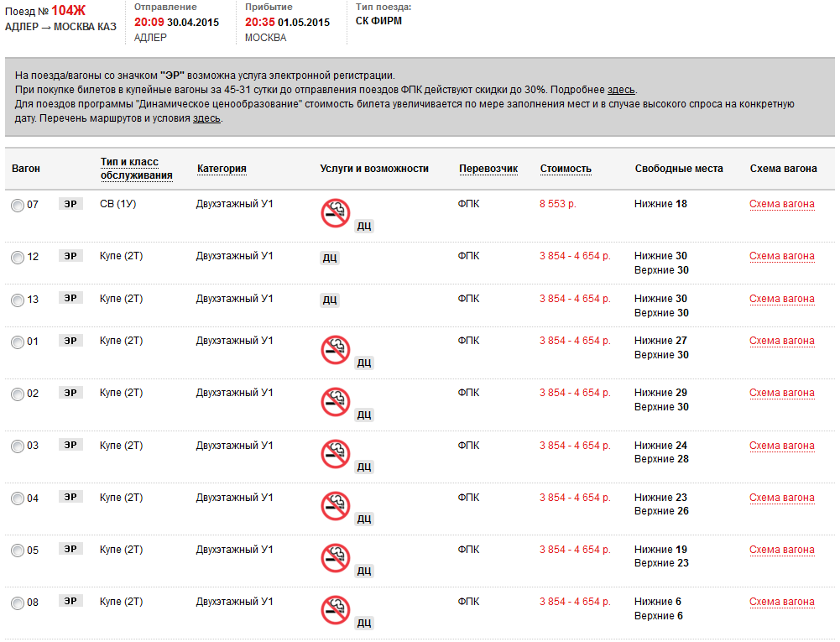Image resolution: width=840 pixels, height=642 pixels.
Task: Click the ЭР badge for wagon 05
Action: 71,550
